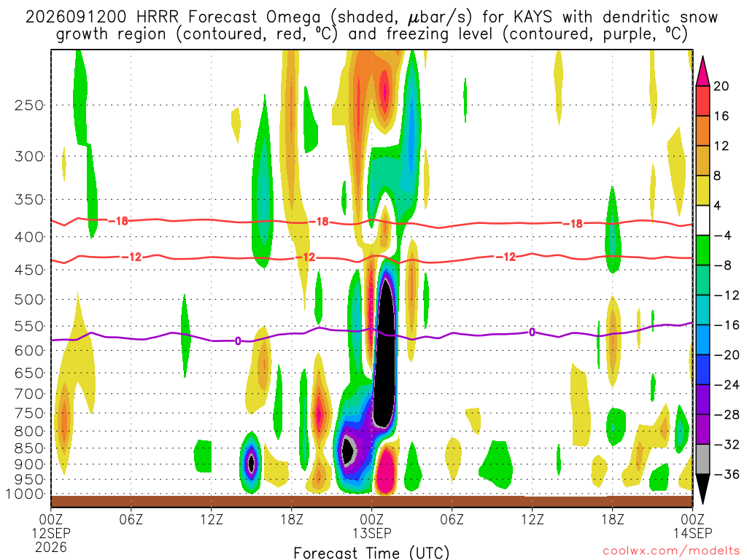
Task: Click the coolwx.com/modelts link
Action: (671, 551)
